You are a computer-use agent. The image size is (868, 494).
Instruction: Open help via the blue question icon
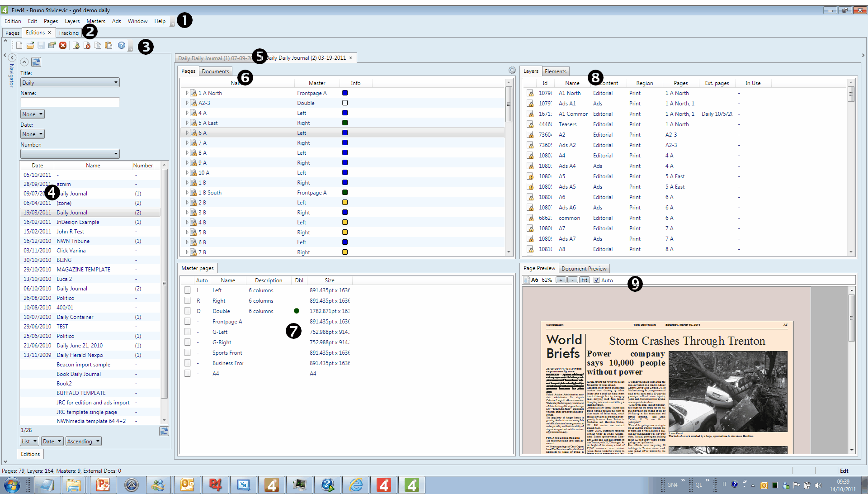pos(122,45)
